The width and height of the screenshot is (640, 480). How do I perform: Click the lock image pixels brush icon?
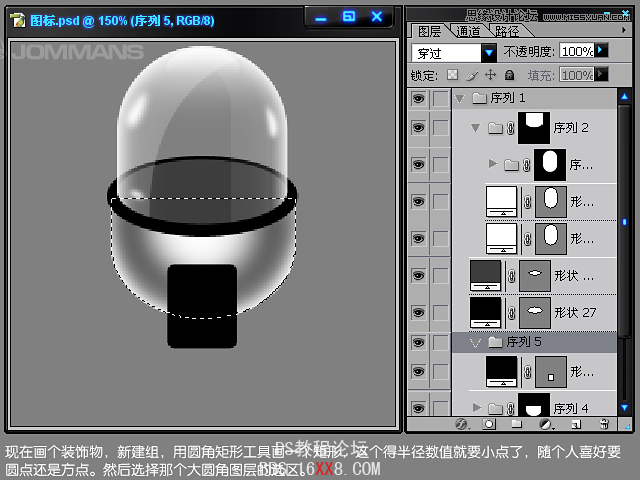click(471, 75)
